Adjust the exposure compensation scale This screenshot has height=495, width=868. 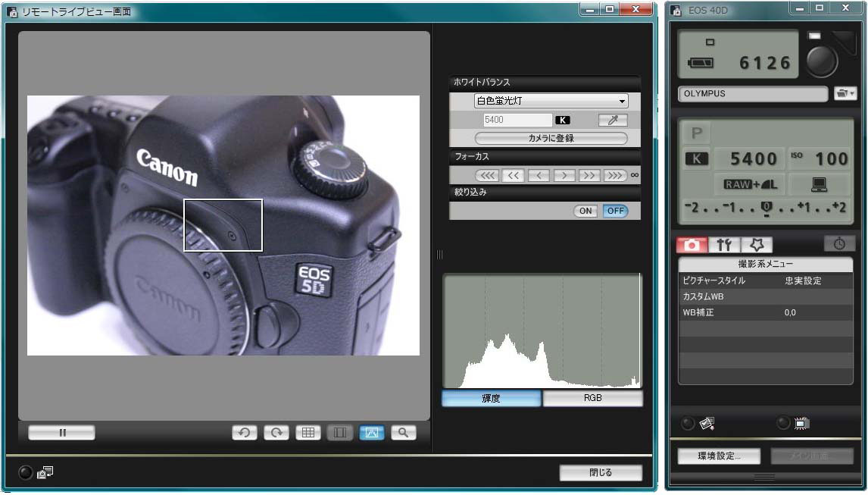[x=766, y=208]
